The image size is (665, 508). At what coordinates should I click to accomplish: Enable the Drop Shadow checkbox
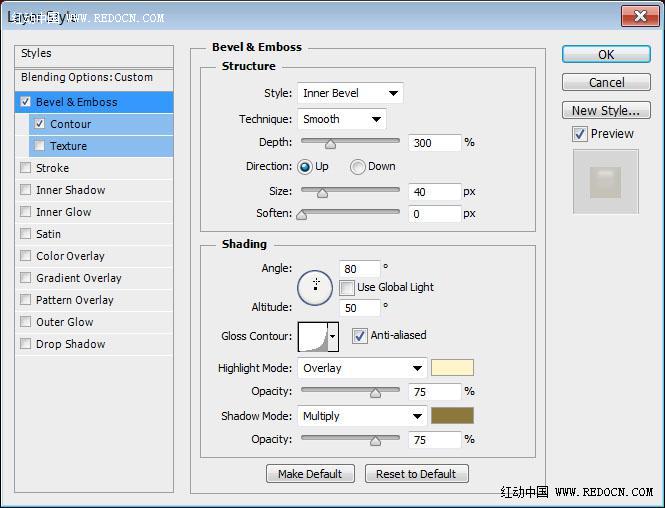coord(25,343)
